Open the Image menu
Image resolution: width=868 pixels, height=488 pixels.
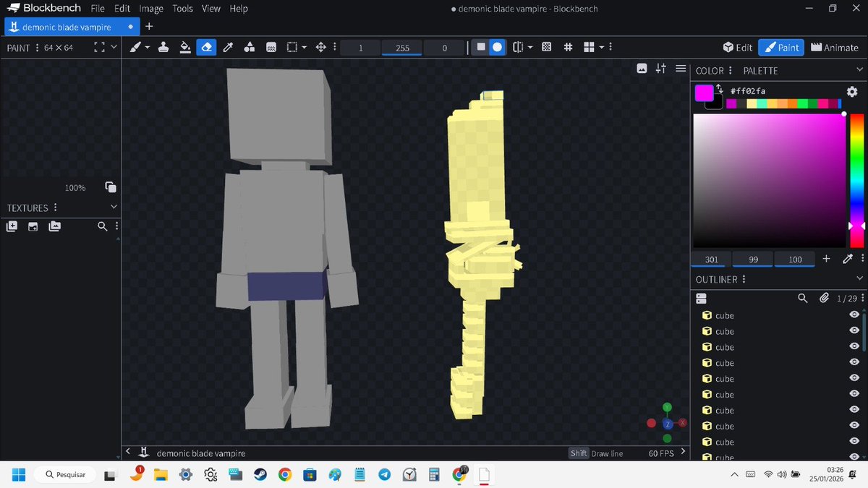tap(151, 9)
